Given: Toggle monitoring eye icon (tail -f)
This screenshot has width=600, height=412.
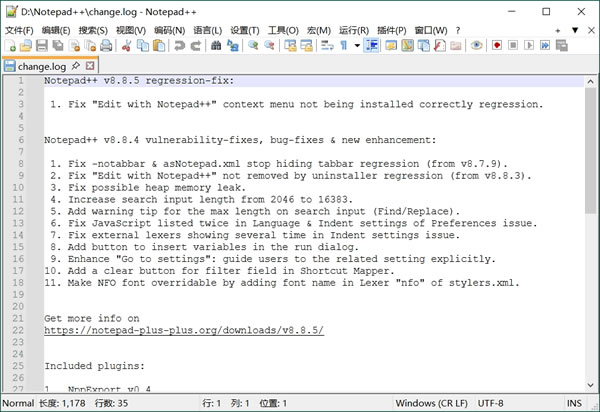Looking at the screenshot, I should point(476,46).
